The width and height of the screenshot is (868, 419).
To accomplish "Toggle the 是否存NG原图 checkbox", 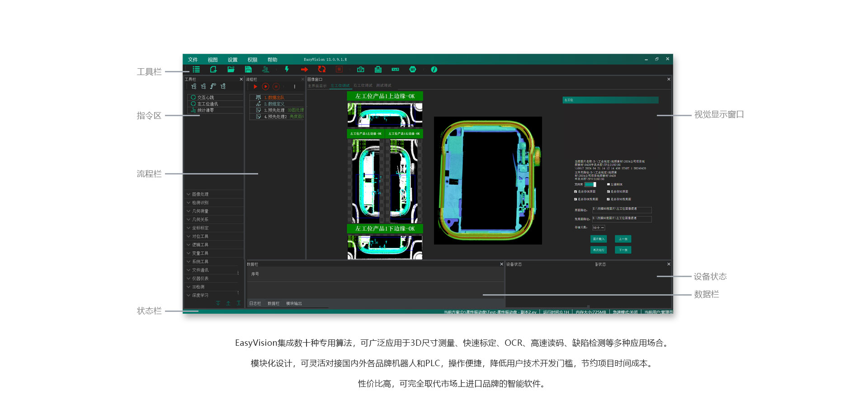I will 608,192.
